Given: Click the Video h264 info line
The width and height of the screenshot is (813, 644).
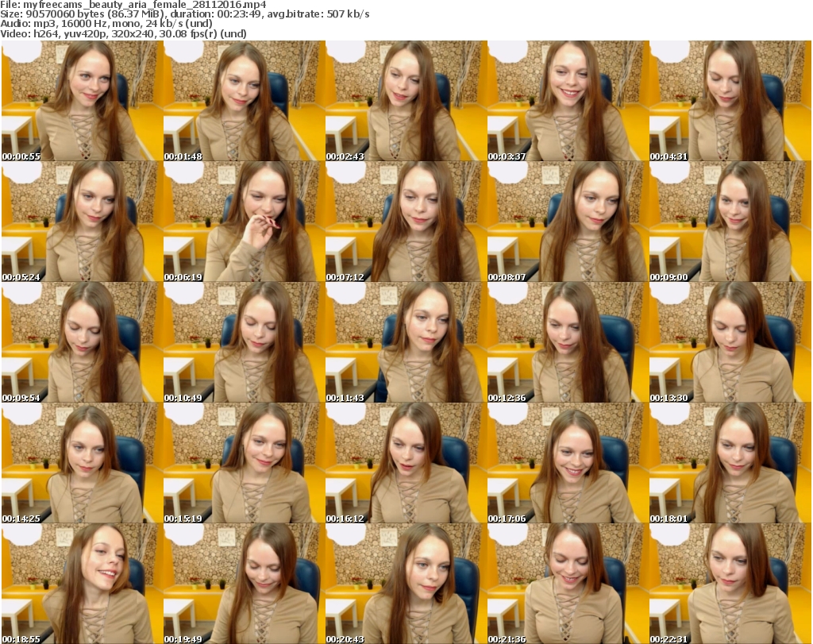Looking at the screenshot, I should pos(123,33).
